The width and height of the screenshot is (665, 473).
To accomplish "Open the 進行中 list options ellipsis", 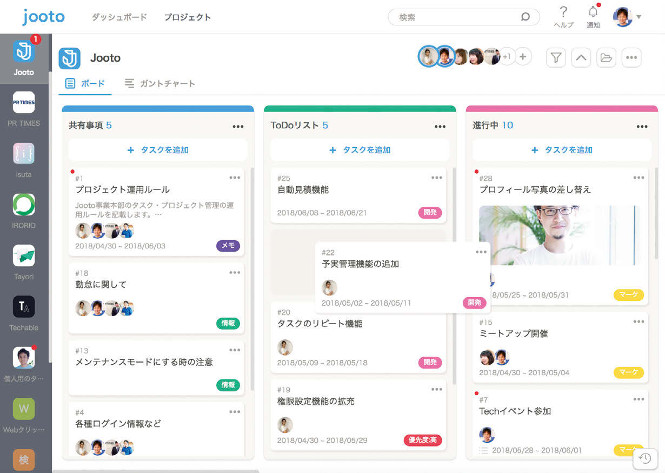I will (642, 126).
